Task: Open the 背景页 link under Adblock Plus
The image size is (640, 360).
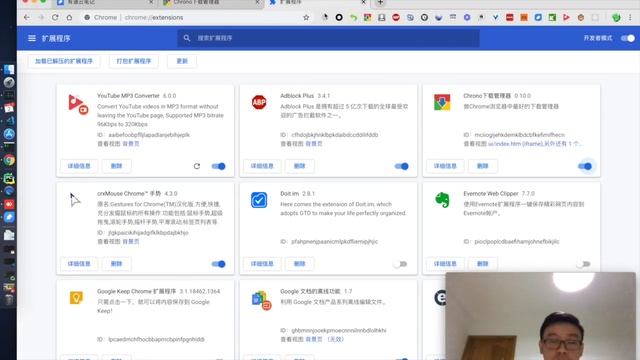Action: point(314,144)
